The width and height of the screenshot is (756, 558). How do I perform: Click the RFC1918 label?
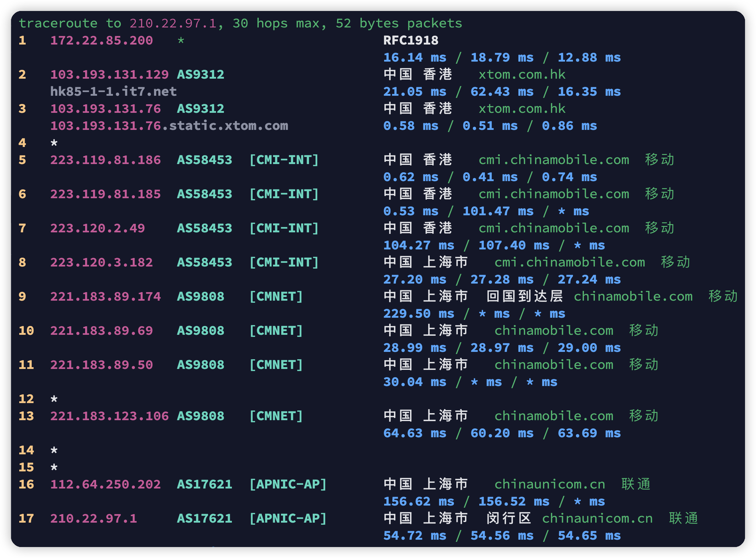pyautogui.click(x=411, y=41)
